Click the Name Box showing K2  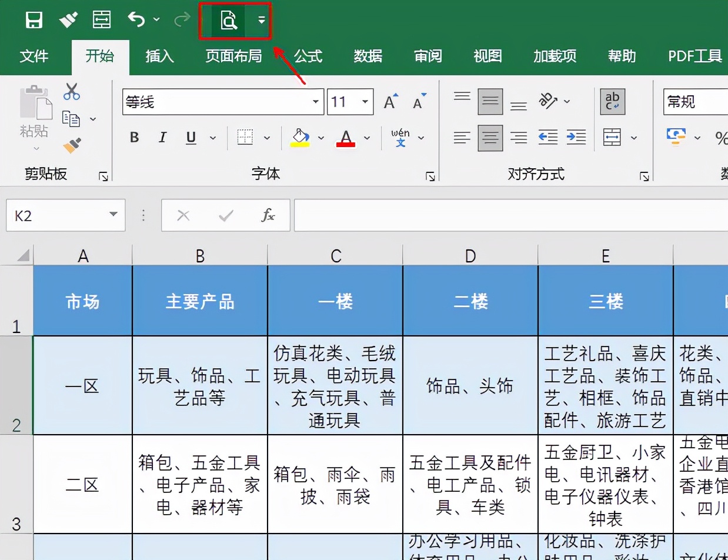(65, 215)
